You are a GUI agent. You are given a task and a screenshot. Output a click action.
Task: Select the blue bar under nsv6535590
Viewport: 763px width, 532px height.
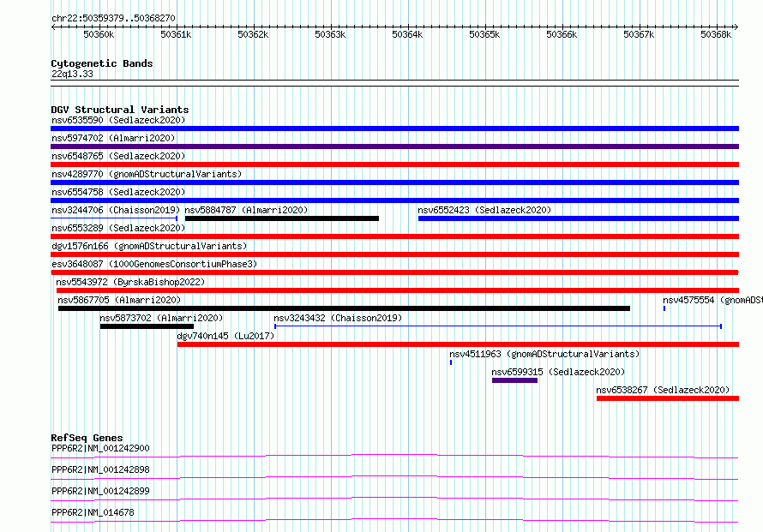pyautogui.click(x=394, y=129)
